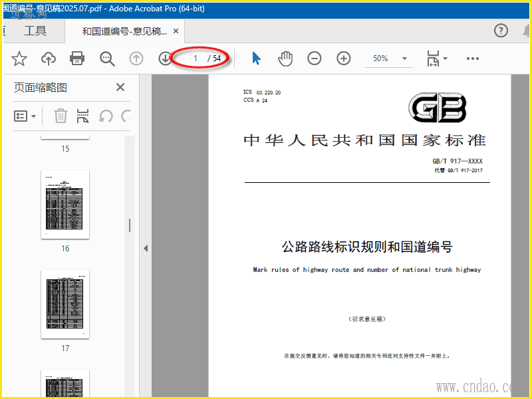532x399 pixels.
Task: Print the document with the printer icon
Action: click(x=77, y=59)
